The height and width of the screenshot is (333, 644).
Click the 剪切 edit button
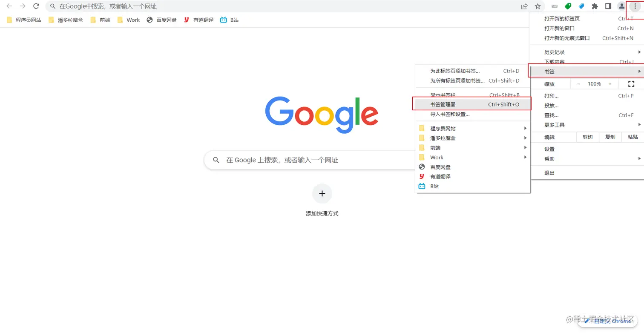(x=587, y=137)
